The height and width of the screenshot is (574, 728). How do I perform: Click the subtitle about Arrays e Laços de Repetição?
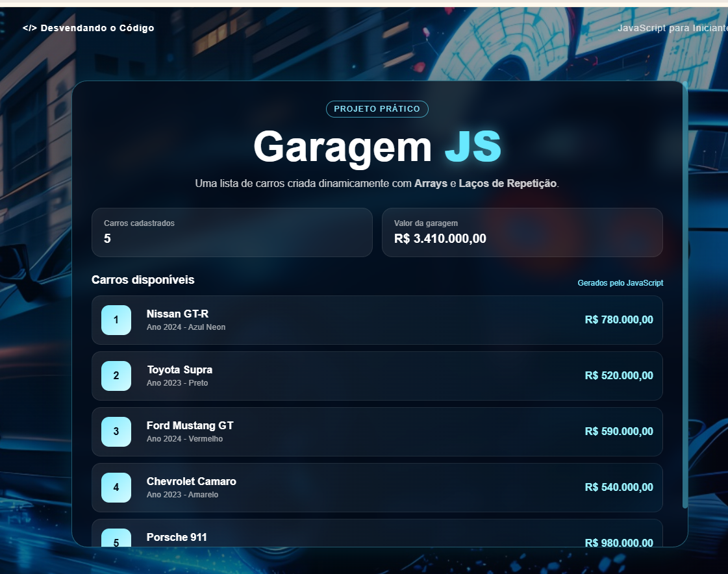377,184
